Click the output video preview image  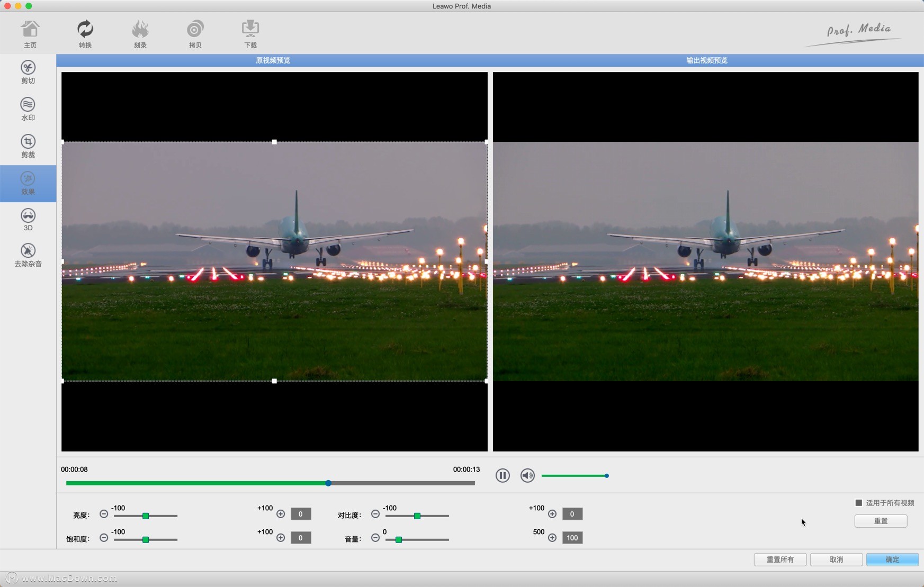click(706, 261)
